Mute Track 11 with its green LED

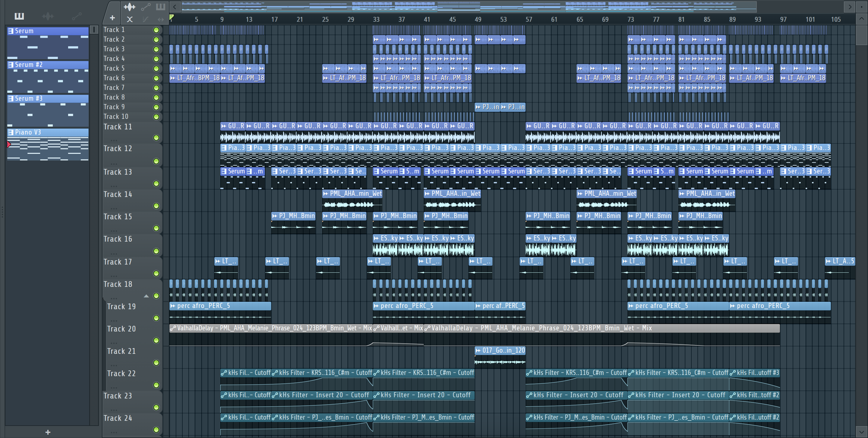click(156, 138)
